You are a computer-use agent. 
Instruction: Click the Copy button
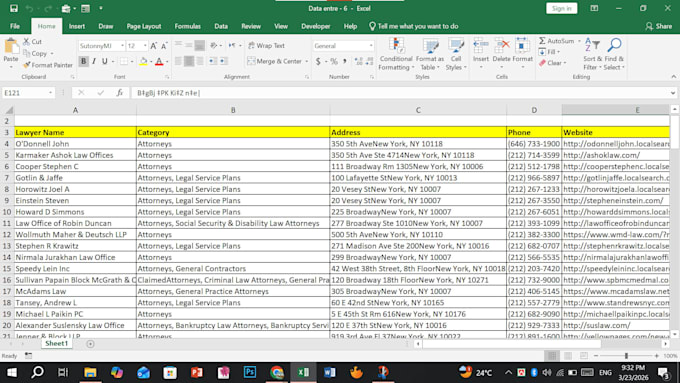[x=35, y=54]
